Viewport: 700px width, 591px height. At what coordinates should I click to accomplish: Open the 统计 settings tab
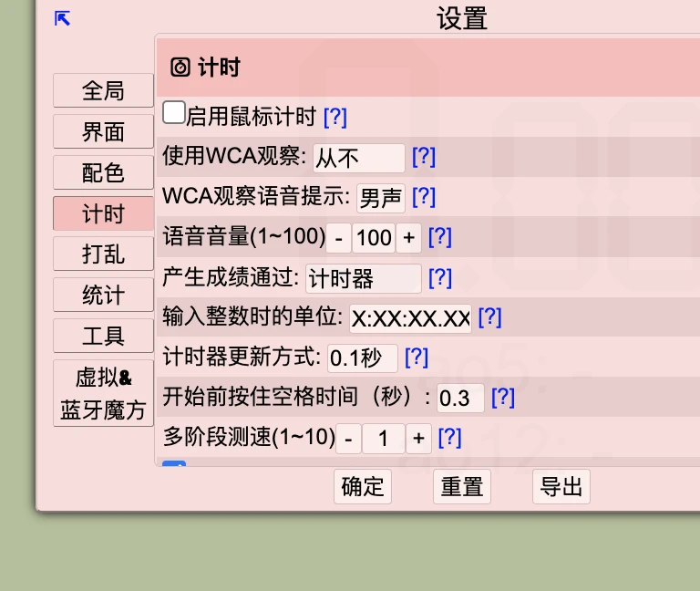click(x=103, y=295)
